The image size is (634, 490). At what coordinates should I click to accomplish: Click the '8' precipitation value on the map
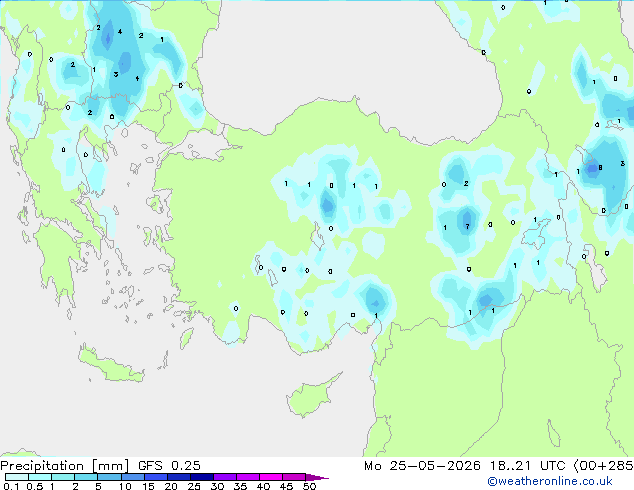point(600,167)
